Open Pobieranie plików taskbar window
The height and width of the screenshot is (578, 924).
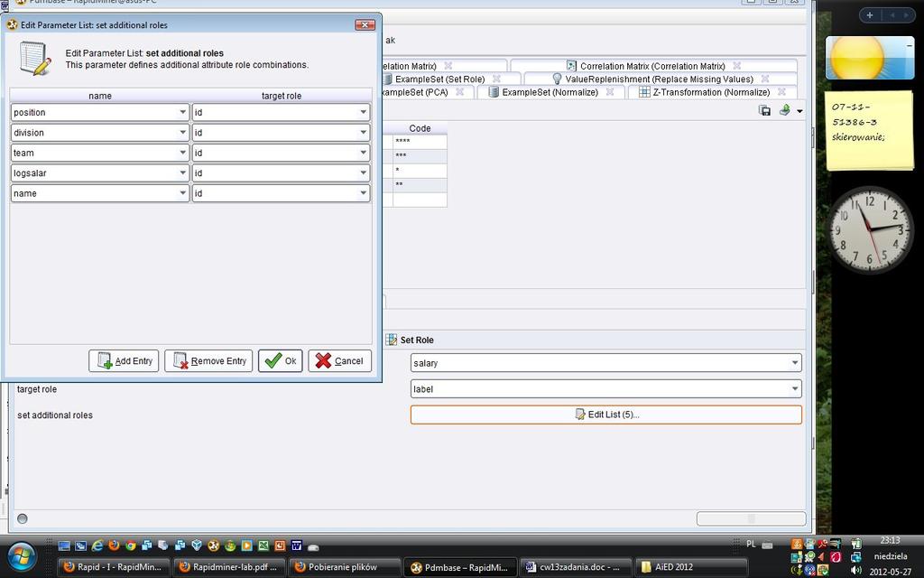point(344,567)
